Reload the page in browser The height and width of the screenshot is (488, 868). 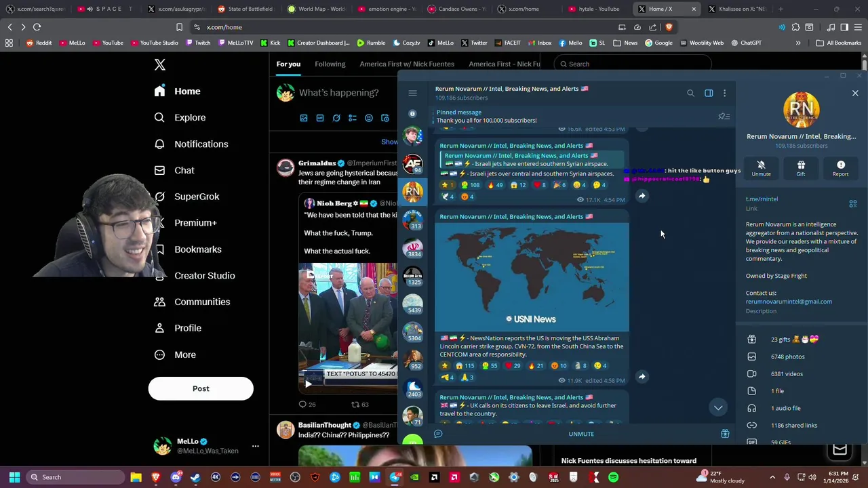pos(37,27)
